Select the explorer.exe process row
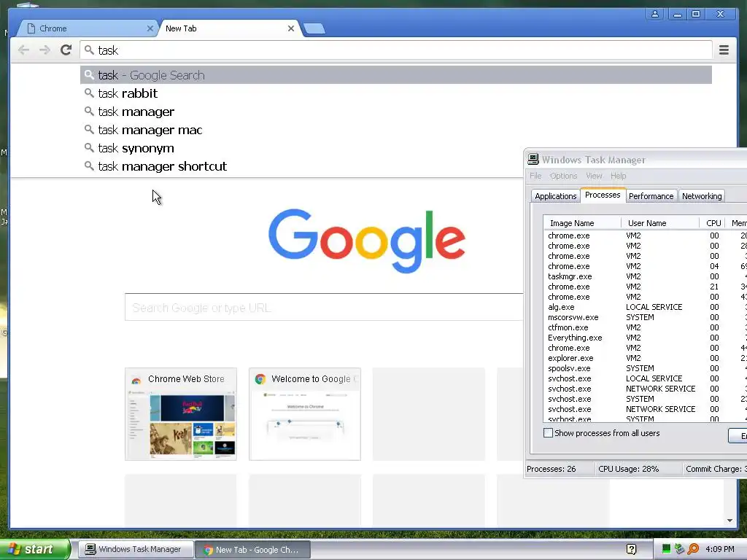The height and width of the screenshot is (560, 747). coord(645,358)
